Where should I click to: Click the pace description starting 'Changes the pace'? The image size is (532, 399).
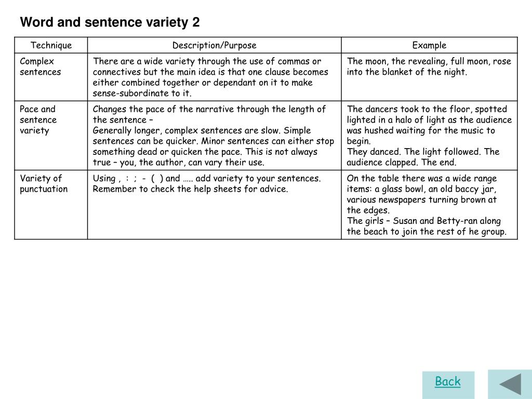point(209,114)
